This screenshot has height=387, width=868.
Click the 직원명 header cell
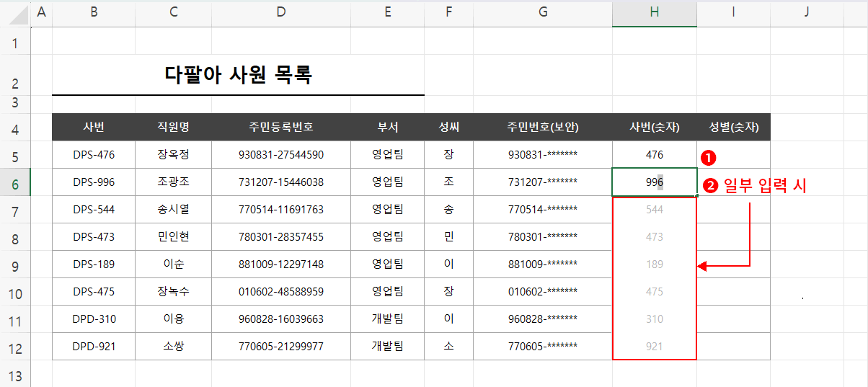click(x=174, y=128)
